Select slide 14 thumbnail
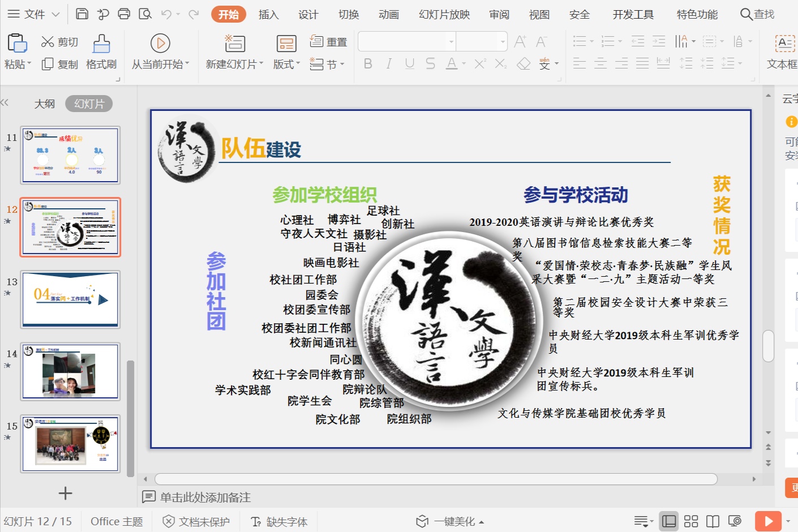The width and height of the screenshot is (798, 532). tap(70, 371)
